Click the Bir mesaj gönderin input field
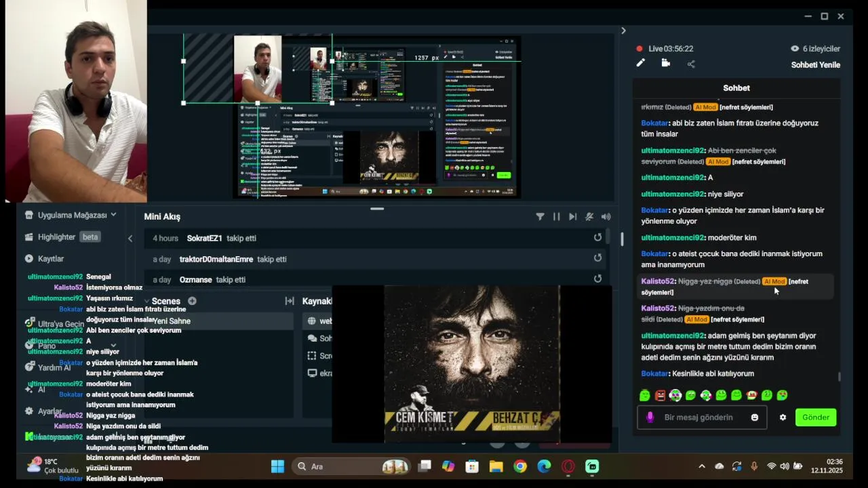Viewport: 868px width, 488px height. coord(702,418)
